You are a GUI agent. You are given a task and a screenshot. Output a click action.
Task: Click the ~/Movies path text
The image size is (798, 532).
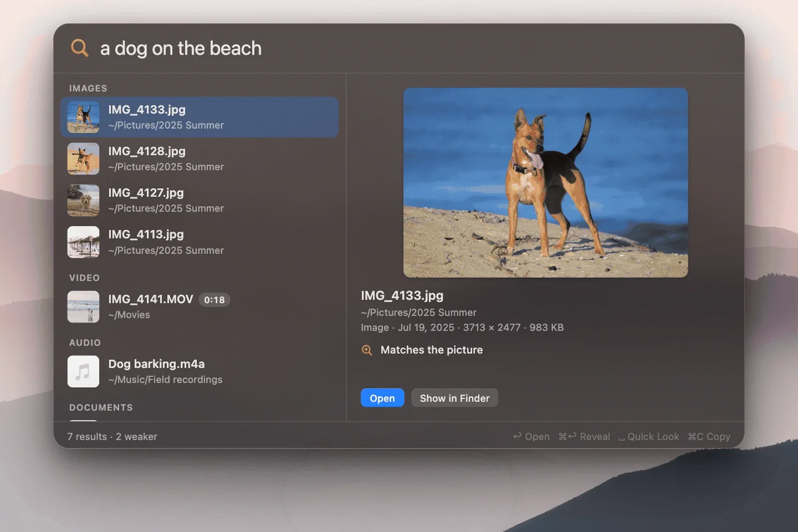[129, 315]
